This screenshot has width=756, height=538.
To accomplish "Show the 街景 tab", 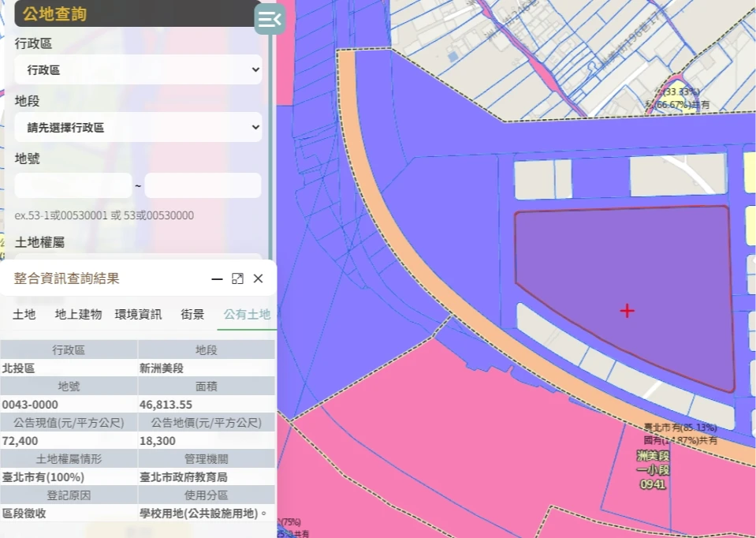I will (x=193, y=314).
